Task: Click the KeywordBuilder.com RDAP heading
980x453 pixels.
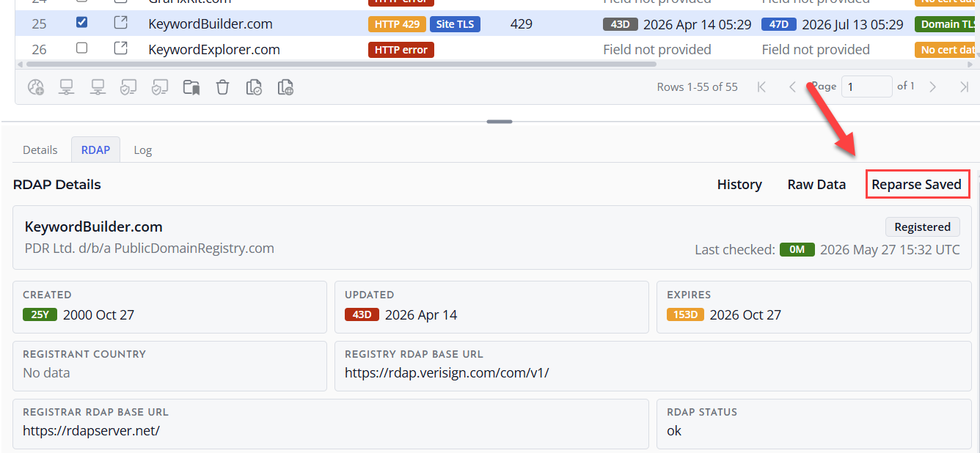Action: (x=94, y=226)
